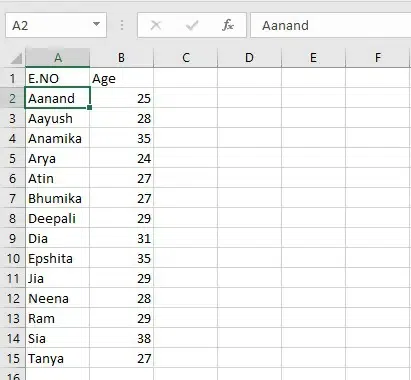The image size is (411, 380).
Task: Select row 4 header
Action: coord(13,138)
